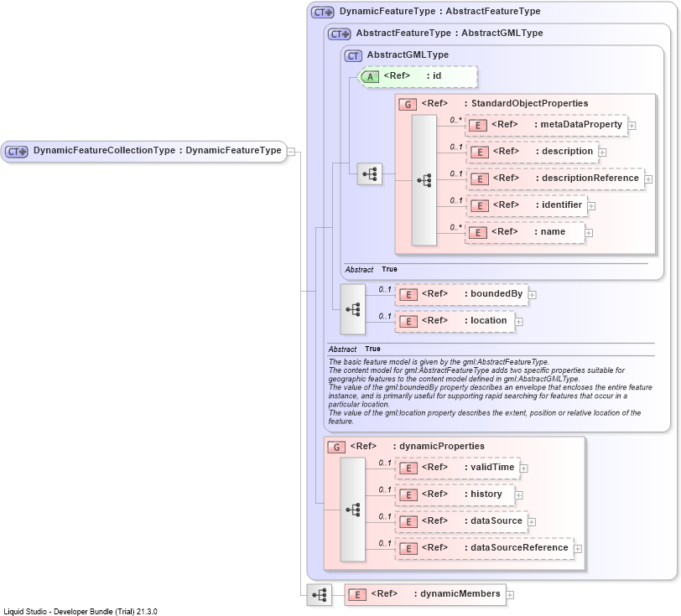Click the CT icon beside AbstractGMLType
This screenshot has height=616, width=681.
tap(353, 55)
